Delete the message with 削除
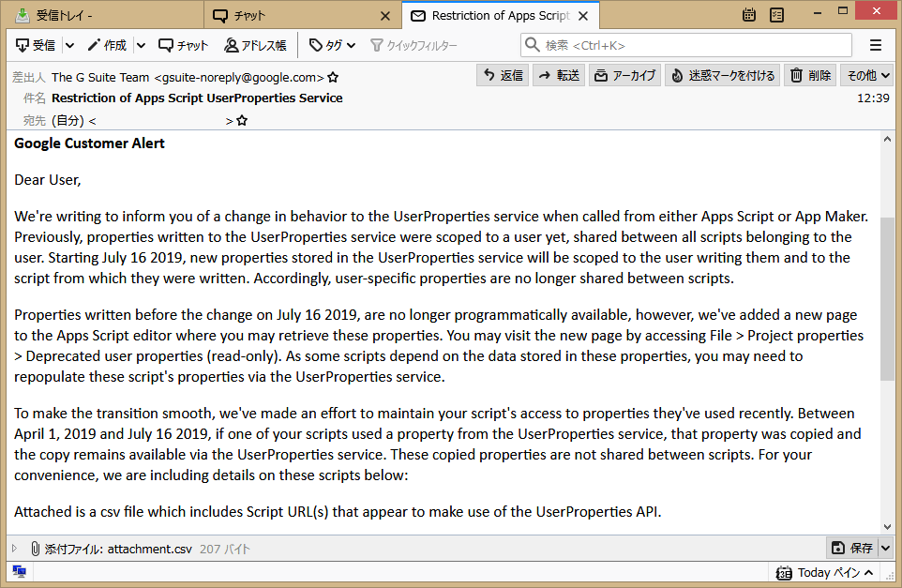902x588 pixels. pos(810,75)
